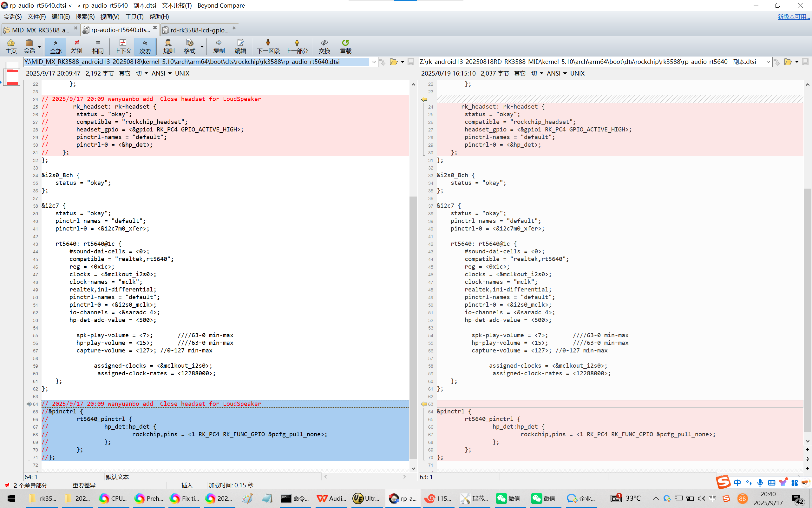The height and width of the screenshot is (508, 812).
Task: Open the 会话 Sessions toolbar icon
Action: coord(29,46)
